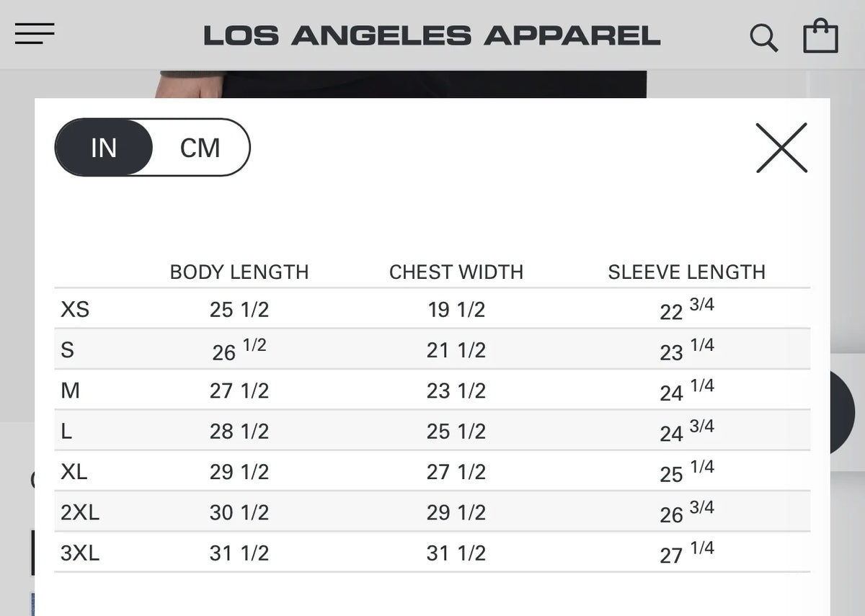Click the 3XL chest width value
This screenshot has height=616, width=865.
(456, 553)
